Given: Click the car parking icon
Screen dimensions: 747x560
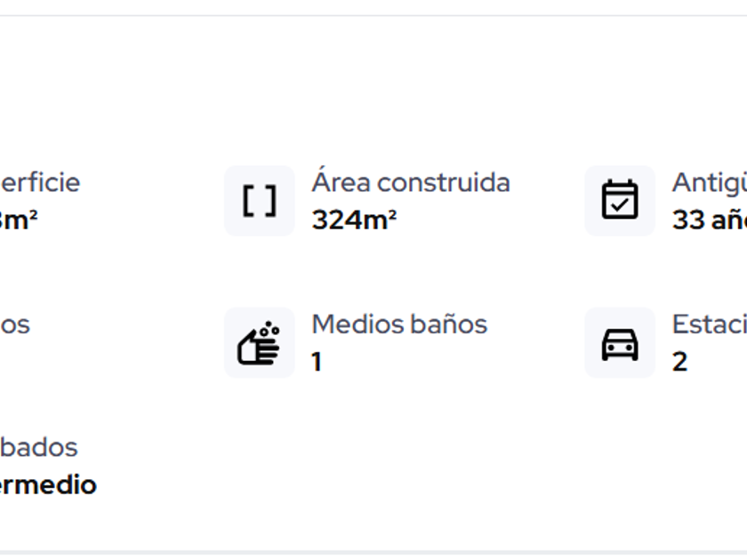Looking at the screenshot, I should click(x=620, y=343).
